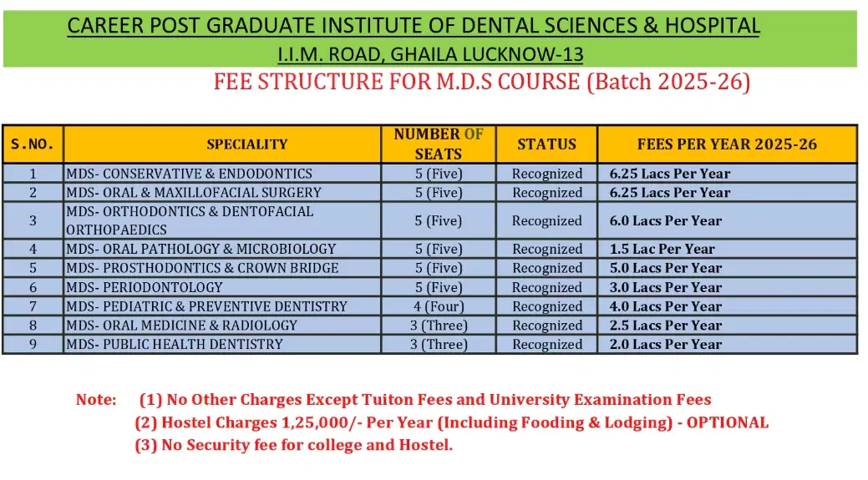Click the S.NO. column header
The height and width of the screenshot is (480, 868).
click(33, 144)
